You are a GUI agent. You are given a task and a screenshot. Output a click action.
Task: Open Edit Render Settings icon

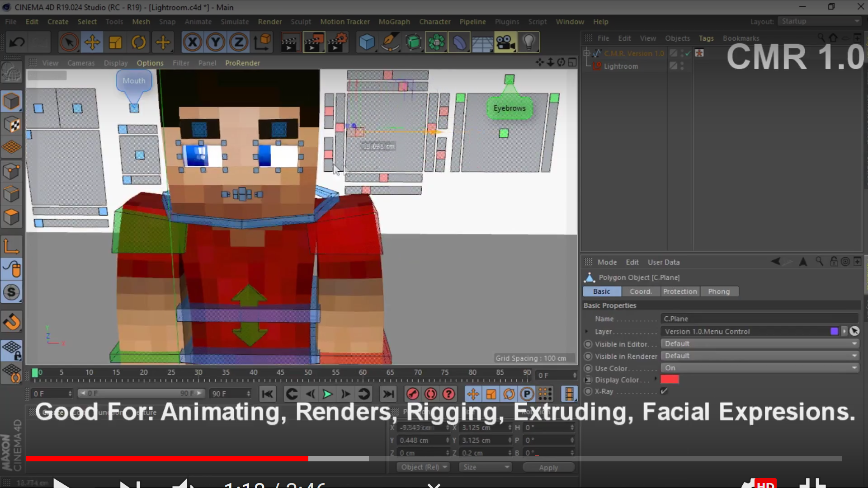coord(337,42)
